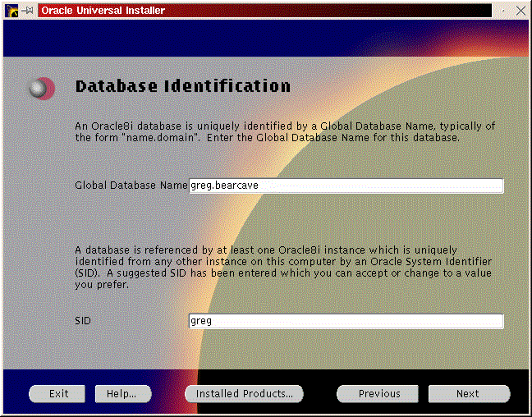532x417 pixels.
Task: Click the paragraph explaining the name.domain form
Action: click(285, 132)
